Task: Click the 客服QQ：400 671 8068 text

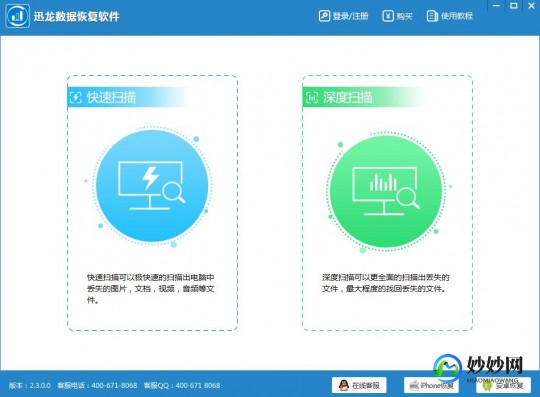Action: click(x=182, y=385)
